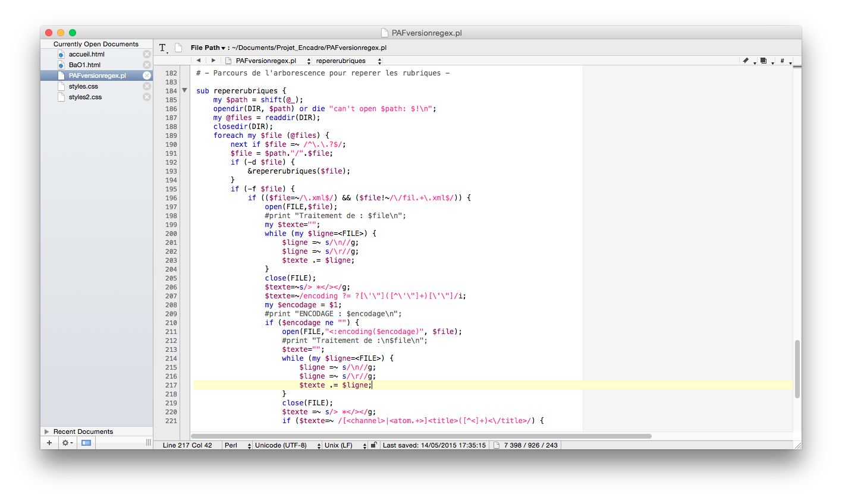Close styles.css in the sidebar

(x=147, y=86)
